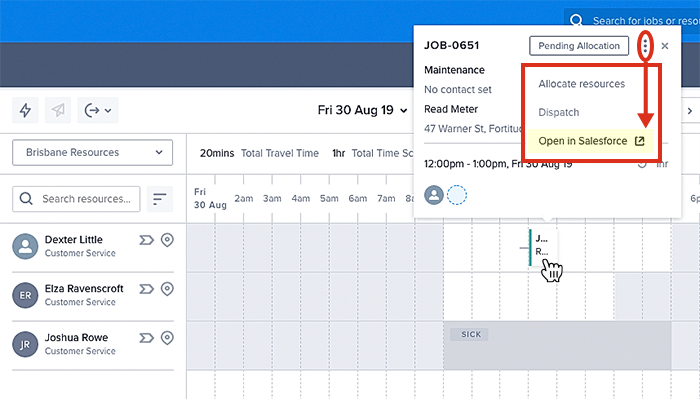Click the Maintenance job type text
The image size is (700, 399).
[x=454, y=70]
